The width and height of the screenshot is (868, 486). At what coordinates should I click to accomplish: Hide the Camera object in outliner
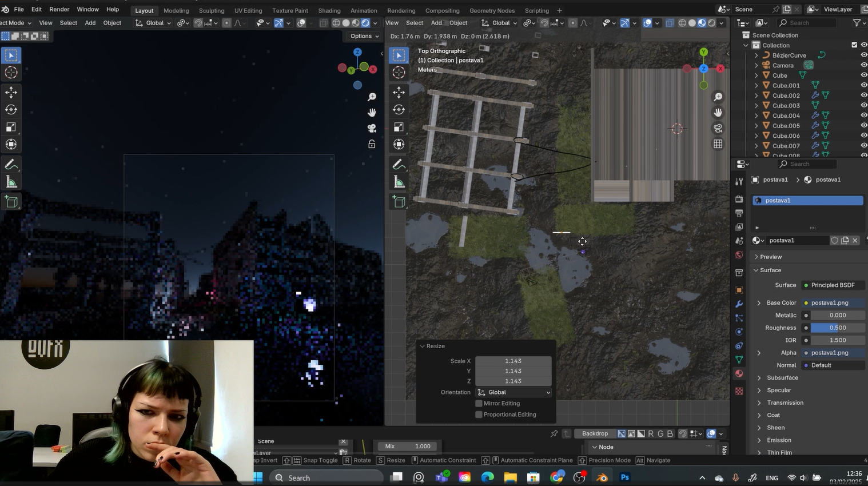point(863,65)
